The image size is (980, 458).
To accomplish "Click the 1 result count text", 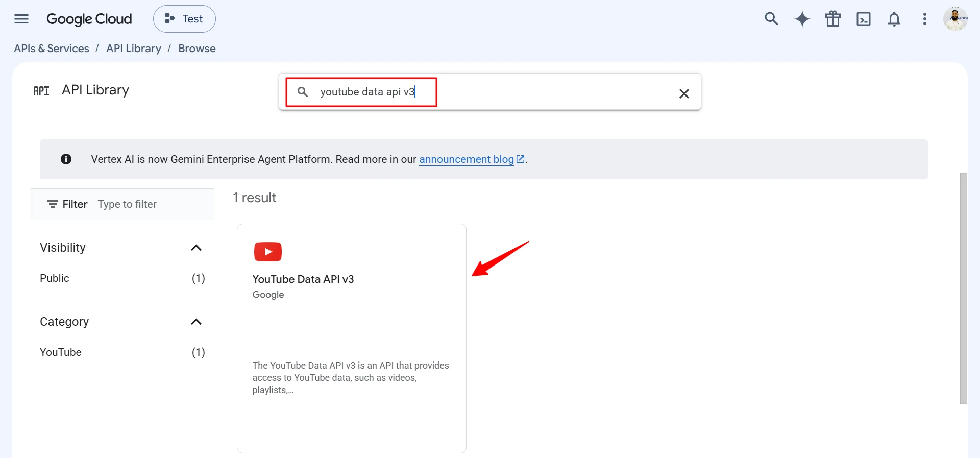I will pyautogui.click(x=254, y=198).
